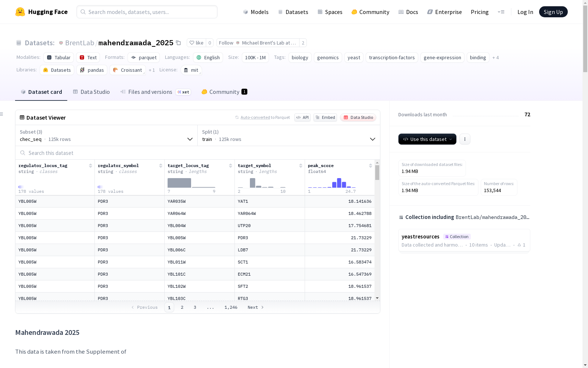This screenshot has width=588, height=368.
Task: Open the Community tab
Action: click(224, 92)
